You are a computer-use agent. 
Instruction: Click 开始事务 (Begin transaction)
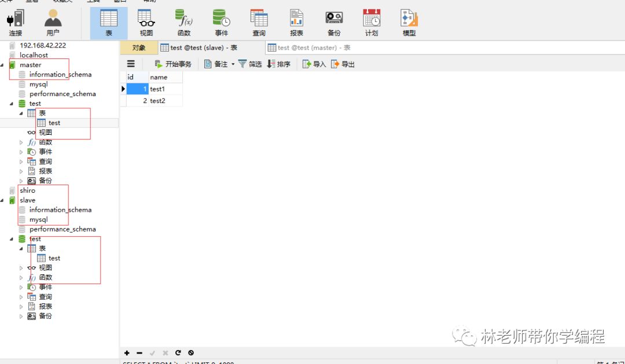click(173, 64)
